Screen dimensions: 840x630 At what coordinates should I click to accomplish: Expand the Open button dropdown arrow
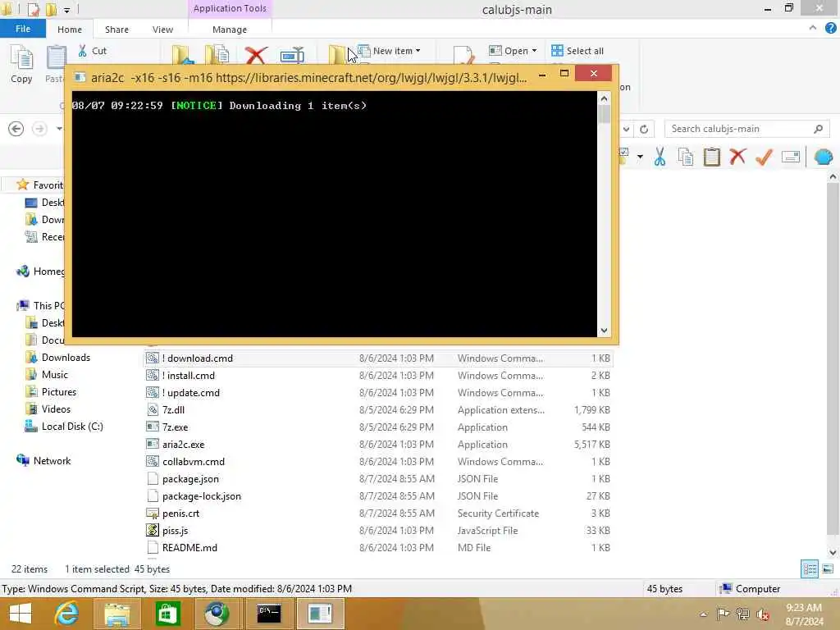(534, 51)
